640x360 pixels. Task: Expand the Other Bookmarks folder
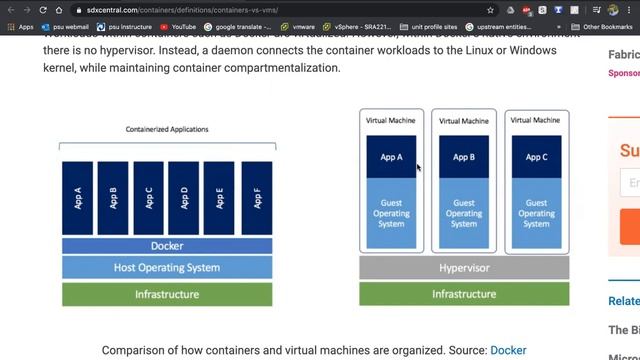point(602,27)
